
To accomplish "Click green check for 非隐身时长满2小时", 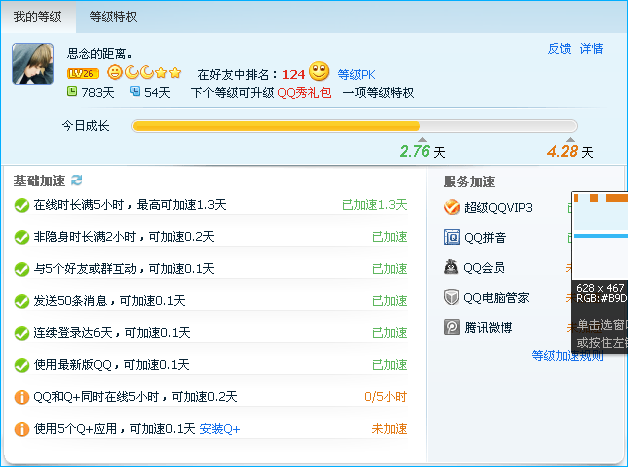I will (22, 237).
